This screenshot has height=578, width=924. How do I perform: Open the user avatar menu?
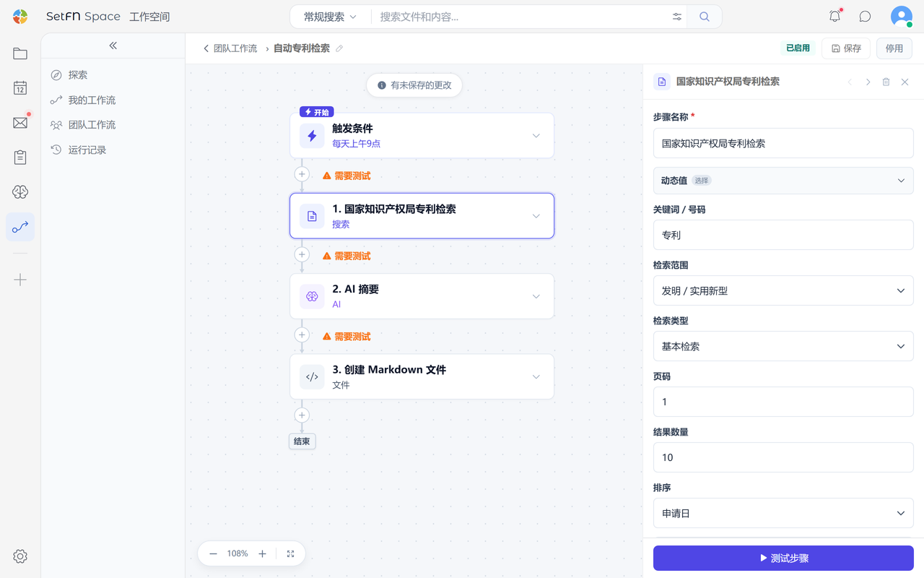902,17
